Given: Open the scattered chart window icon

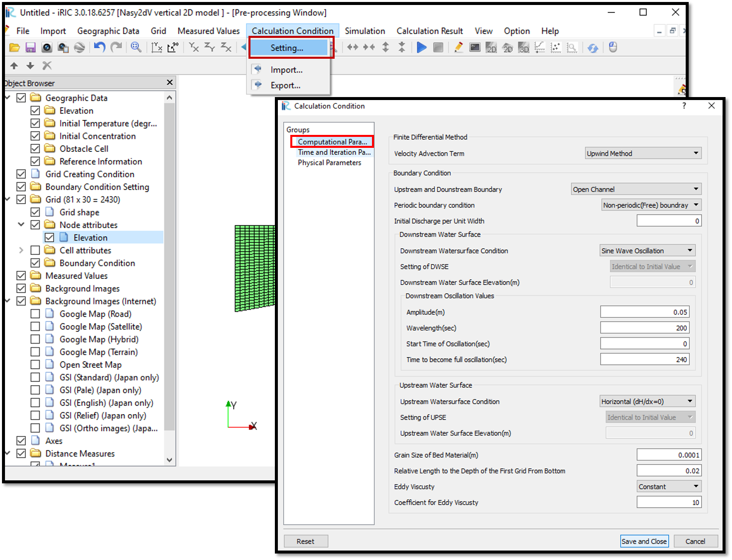Looking at the screenshot, I should tap(556, 48).
